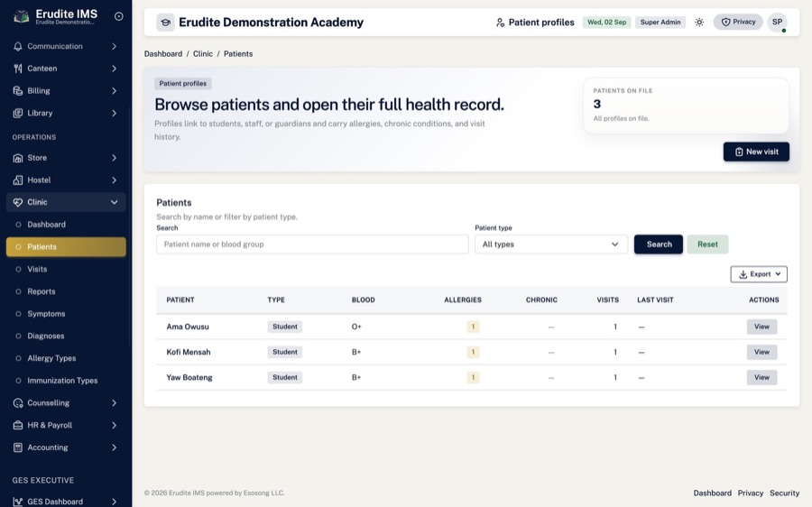Click the Student badge in Kofi Mensah row

coord(285,352)
